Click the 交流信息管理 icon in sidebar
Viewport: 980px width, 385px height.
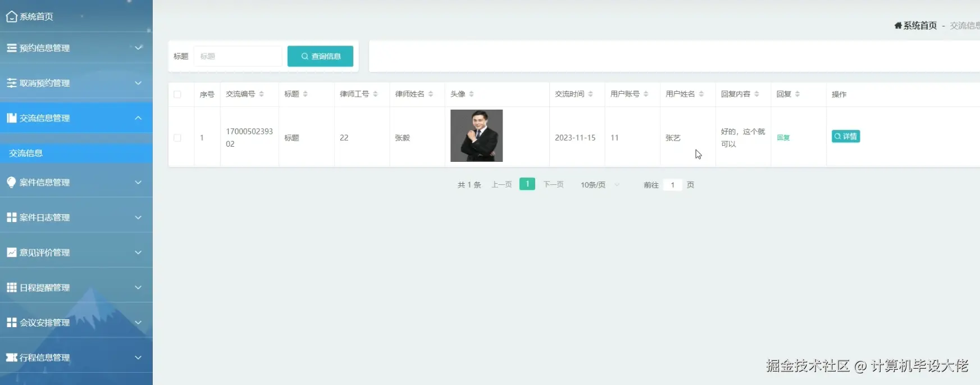[x=11, y=118]
